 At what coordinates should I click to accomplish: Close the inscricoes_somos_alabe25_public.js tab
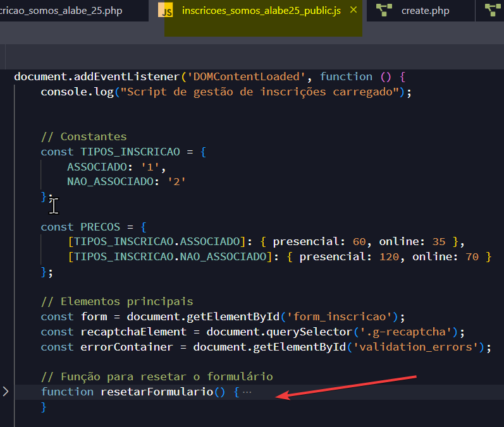[353, 10]
